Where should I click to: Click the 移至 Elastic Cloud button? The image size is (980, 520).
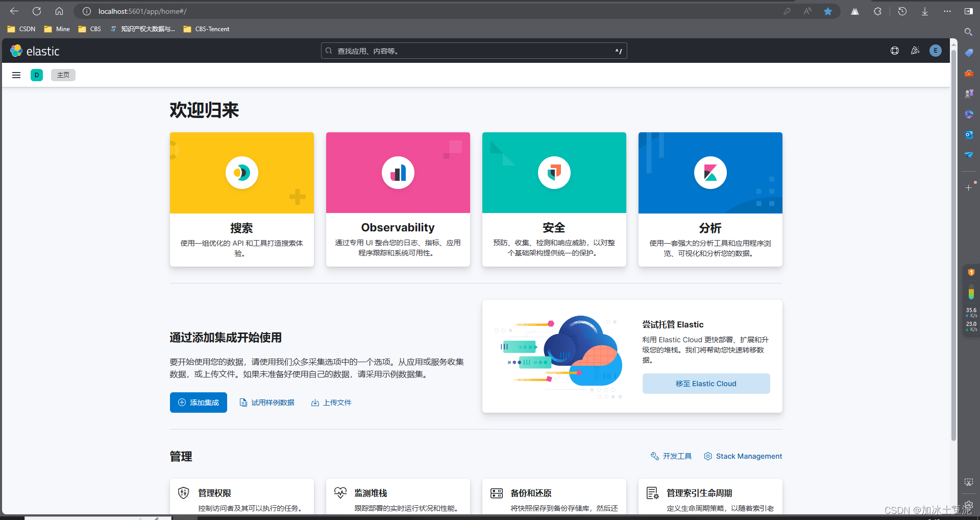point(706,384)
